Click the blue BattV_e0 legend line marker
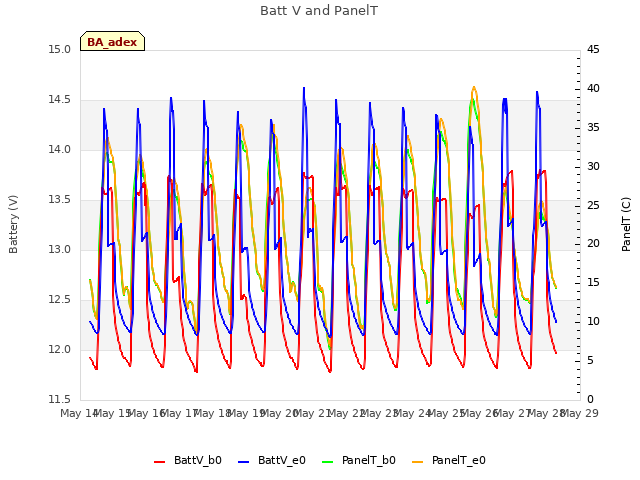Viewport: 640px width, 480px height. pyautogui.click(x=243, y=462)
